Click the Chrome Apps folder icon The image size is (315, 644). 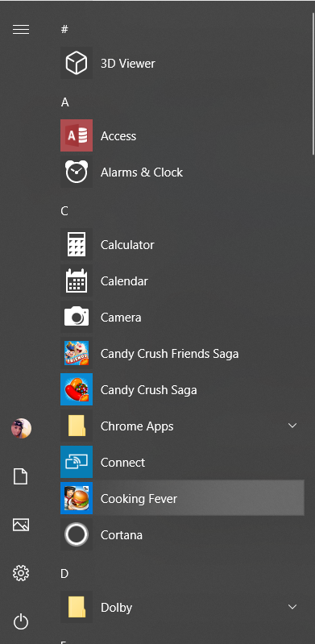tap(77, 426)
